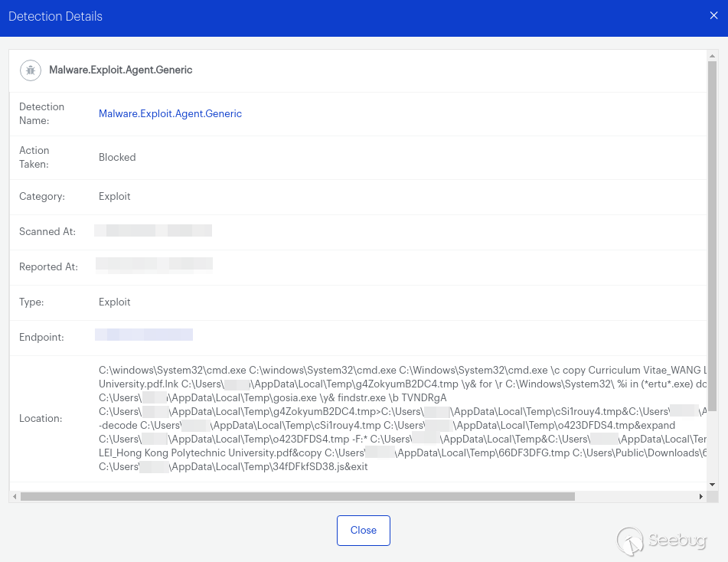Click the blurred Reported At value

point(154,264)
